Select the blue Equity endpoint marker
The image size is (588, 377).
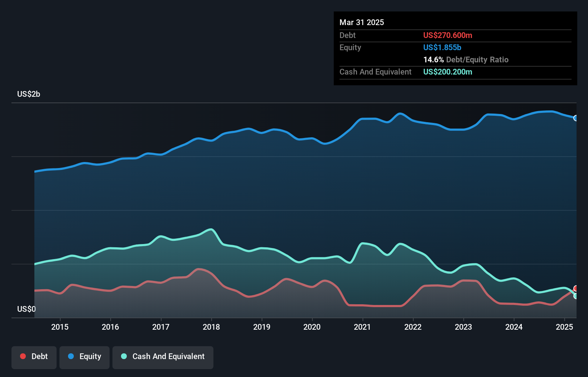[575, 118]
